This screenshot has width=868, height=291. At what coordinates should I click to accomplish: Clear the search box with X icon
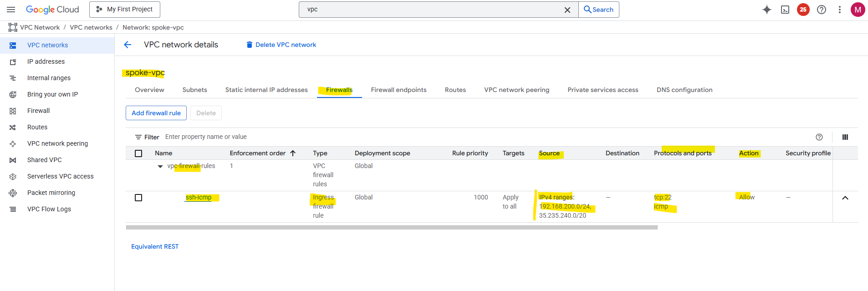pos(567,10)
